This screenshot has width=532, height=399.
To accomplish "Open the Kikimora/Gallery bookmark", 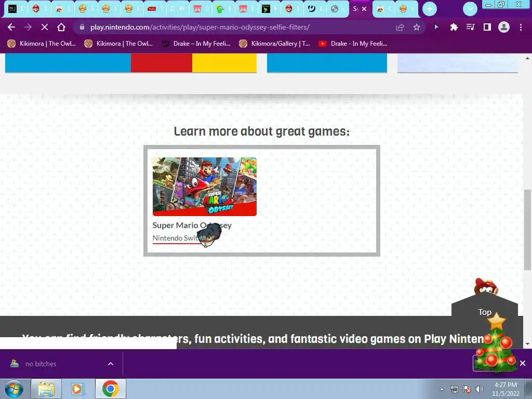I will click(x=274, y=44).
